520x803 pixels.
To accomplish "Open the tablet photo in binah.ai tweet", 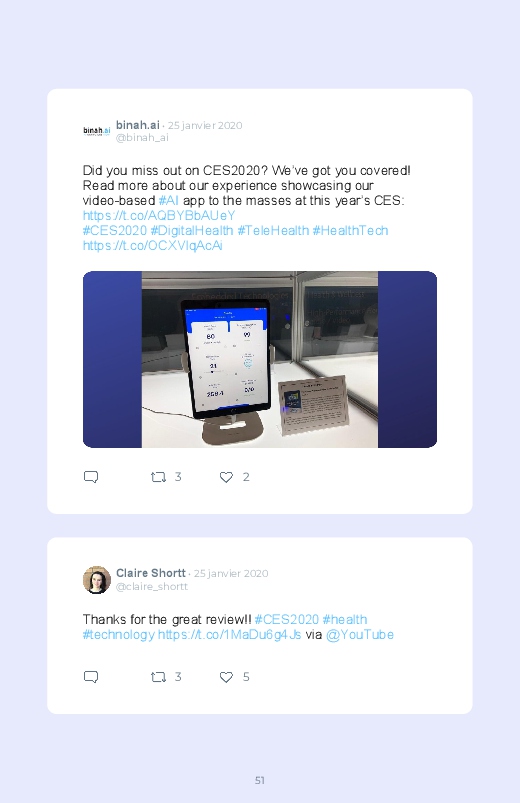I will (260, 360).
